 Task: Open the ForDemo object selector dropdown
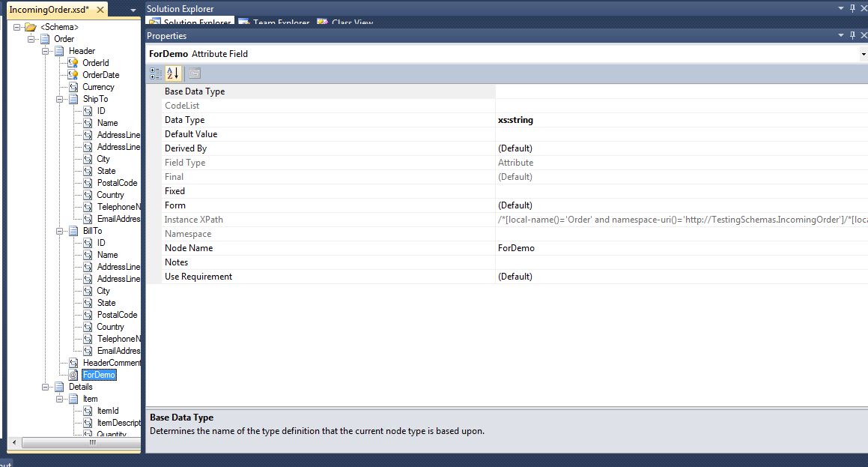[x=863, y=54]
